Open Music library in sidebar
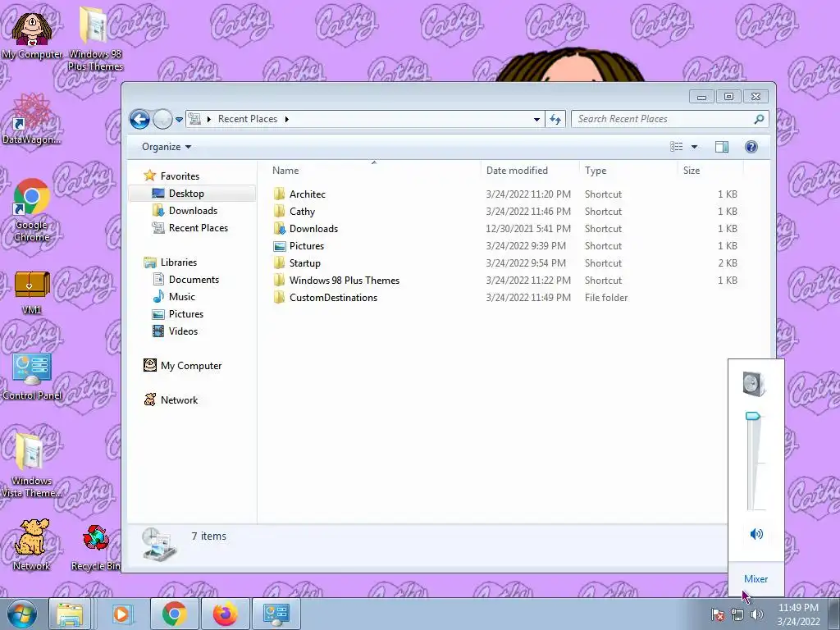Viewport: 840px width, 630px height. [x=174, y=296]
